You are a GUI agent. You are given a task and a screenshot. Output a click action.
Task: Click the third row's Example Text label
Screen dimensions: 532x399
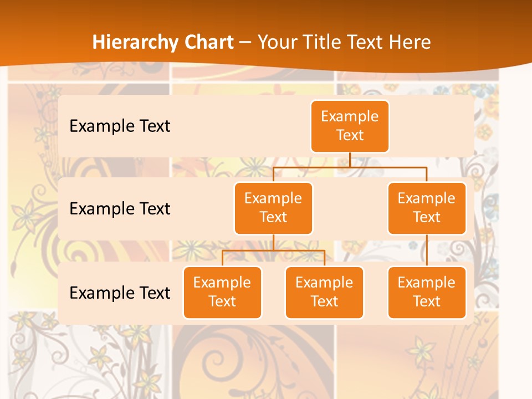coord(120,293)
